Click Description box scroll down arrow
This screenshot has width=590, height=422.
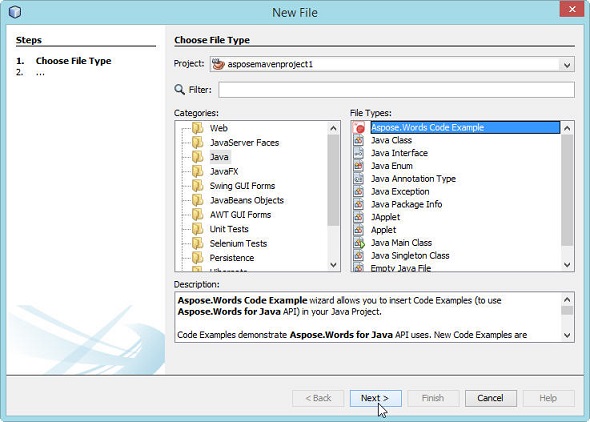click(x=567, y=335)
